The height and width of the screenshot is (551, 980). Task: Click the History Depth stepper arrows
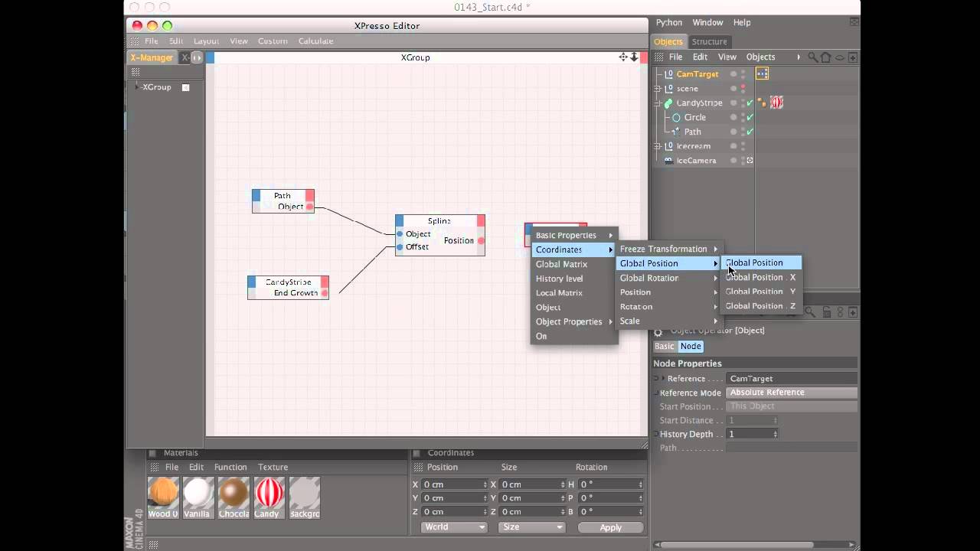[x=776, y=434]
